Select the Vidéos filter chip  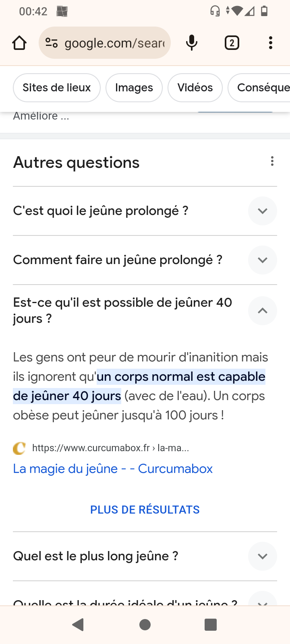[x=195, y=88]
